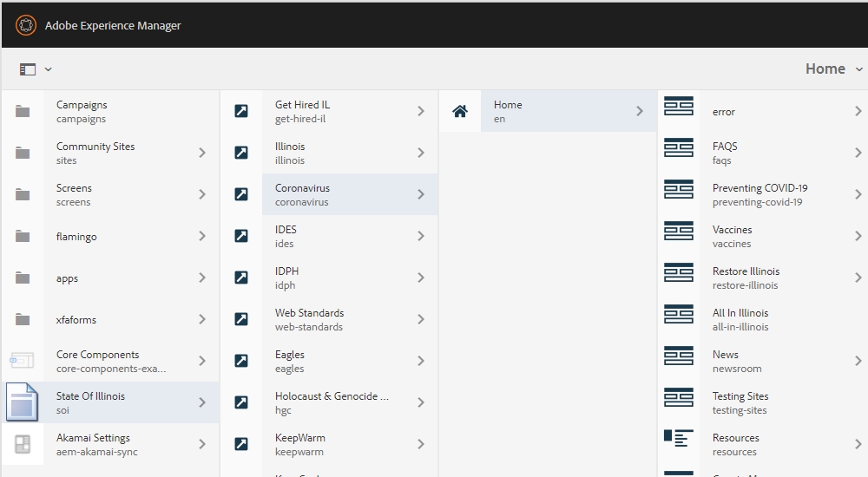Expand the Vaccines page chevron

tap(858, 236)
